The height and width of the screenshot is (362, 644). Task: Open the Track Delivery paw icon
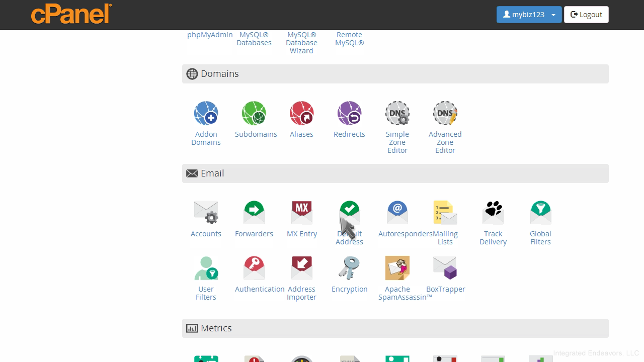[493, 213]
